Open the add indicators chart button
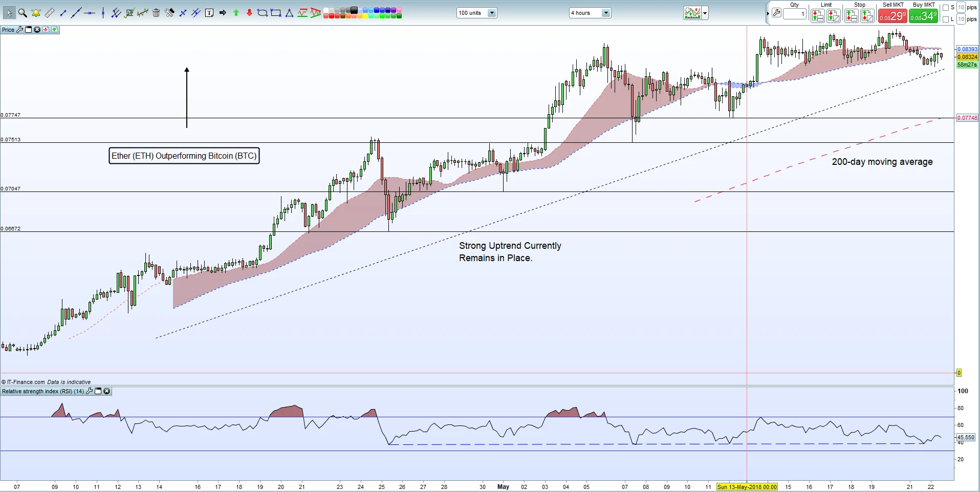This screenshot has width=980, height=492. 692,13
